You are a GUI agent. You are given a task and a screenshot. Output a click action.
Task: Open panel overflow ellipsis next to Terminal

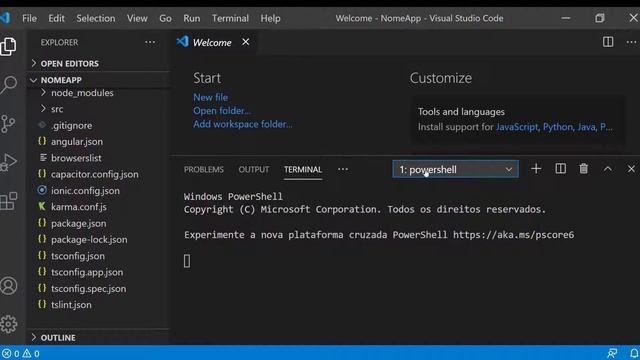(343, 169)
